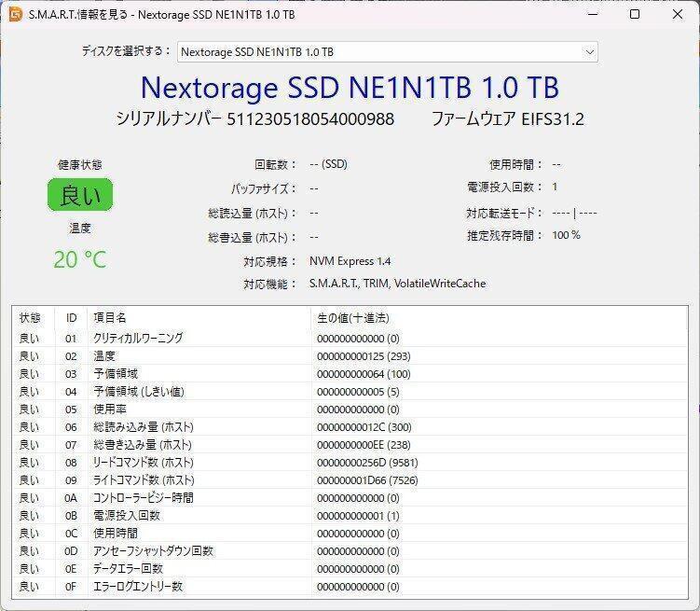This screenshot has width=700, height=611.
Task: Minimize the S.M.A.R.T. window
Action: 593,14
